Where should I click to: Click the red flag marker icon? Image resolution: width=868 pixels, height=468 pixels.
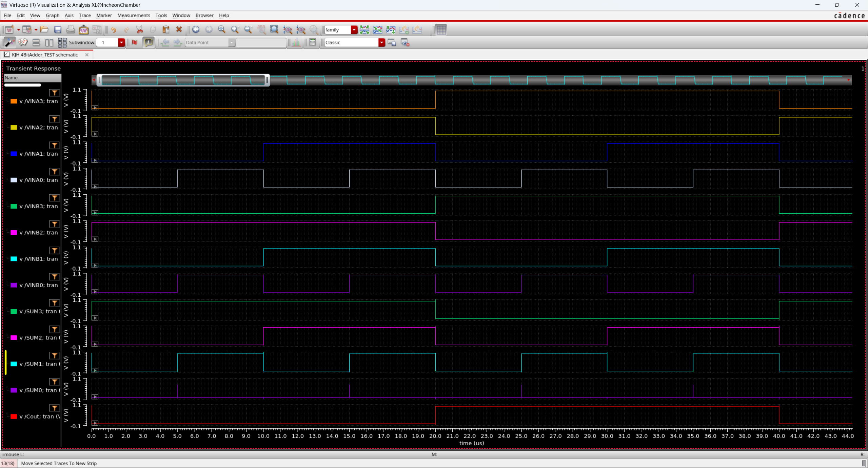[x=135, y=42]
